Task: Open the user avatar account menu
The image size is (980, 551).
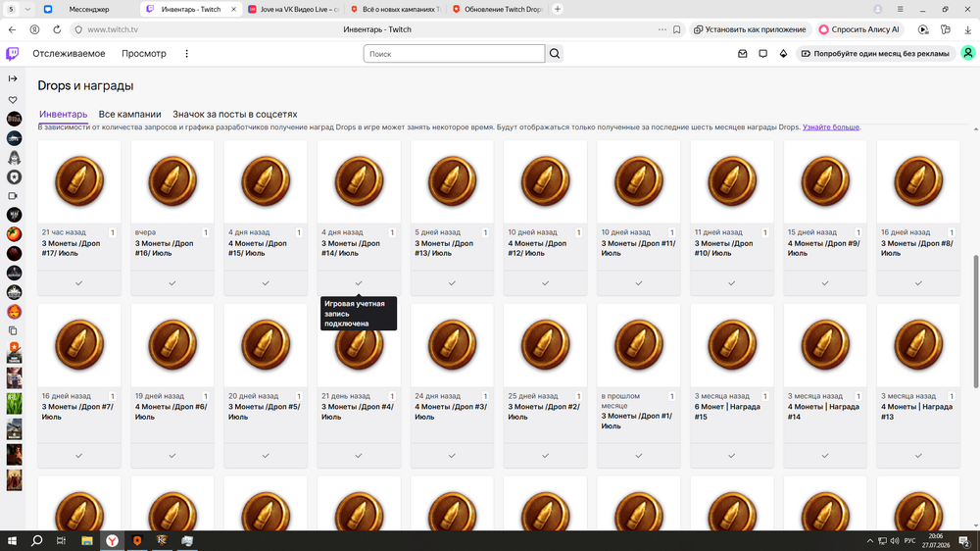Action: [x=967, y=53]
